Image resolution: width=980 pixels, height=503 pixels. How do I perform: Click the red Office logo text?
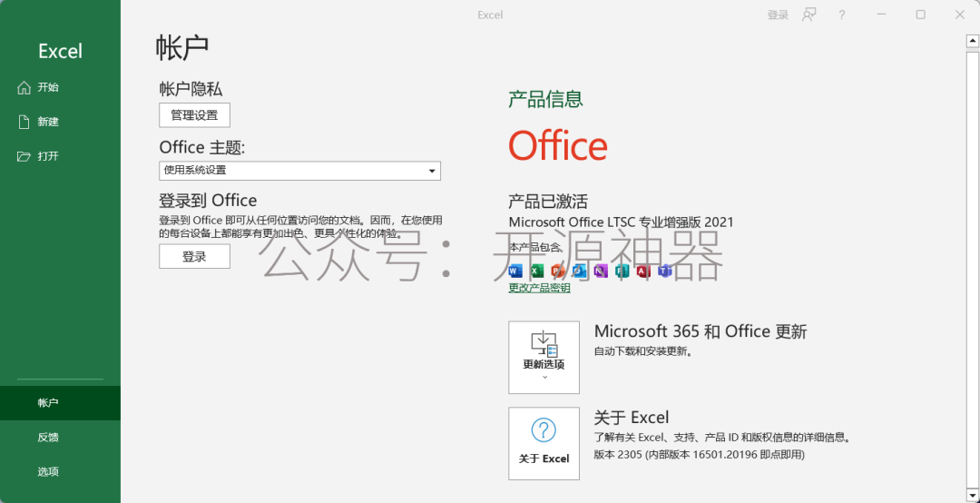point(557,146)
